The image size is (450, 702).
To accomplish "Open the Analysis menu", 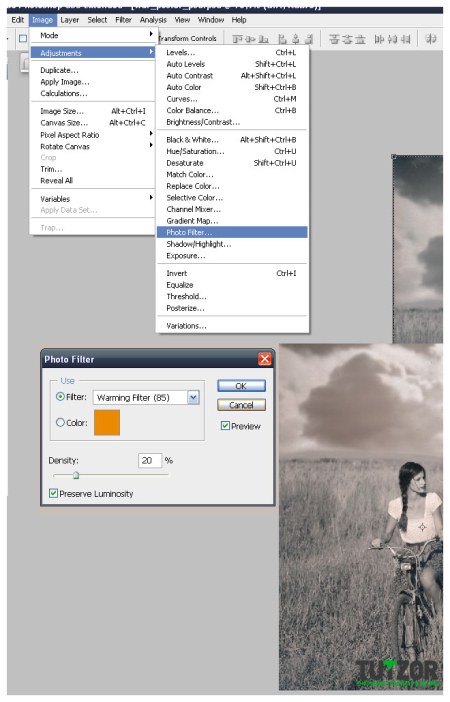I will pyautogui.click(x=153, y=20).
